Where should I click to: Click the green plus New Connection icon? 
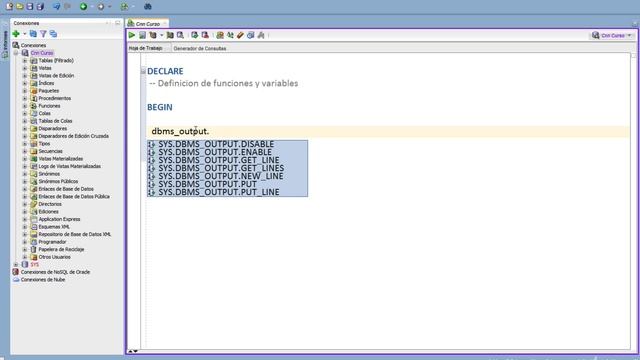coord(16,34)
